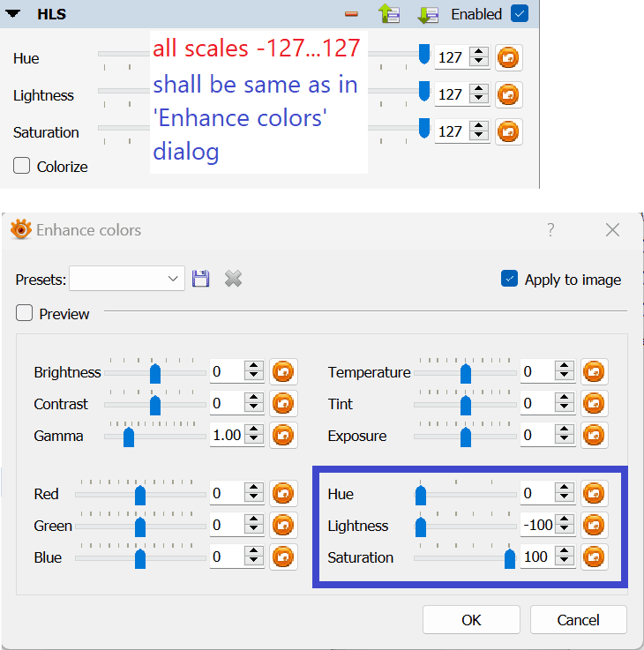Toggle the HLS Enabled checkbox
644x650 pixels.
pos(519,14)
